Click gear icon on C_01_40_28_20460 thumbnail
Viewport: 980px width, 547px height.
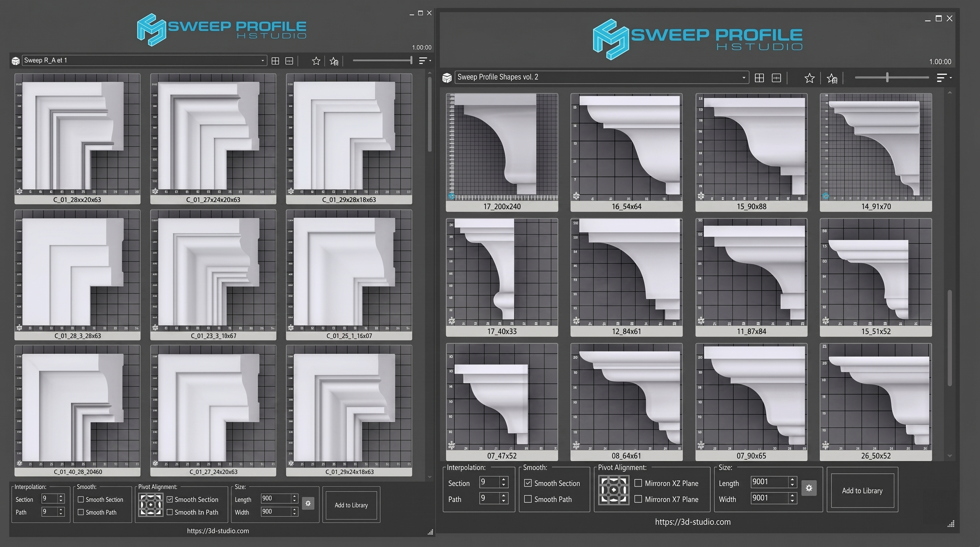19,463
